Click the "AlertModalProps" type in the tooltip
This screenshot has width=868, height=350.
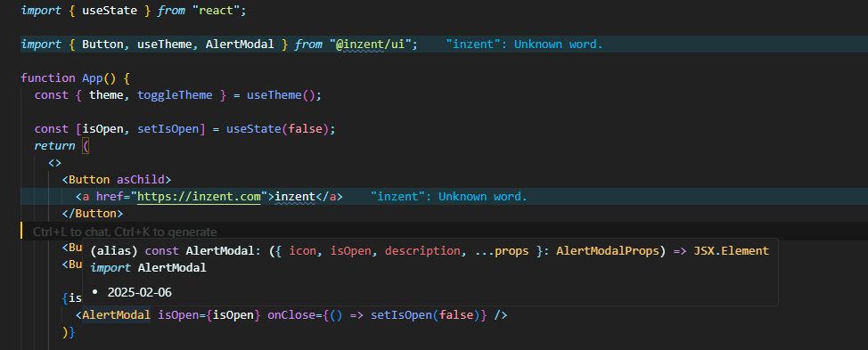point(607,251)
